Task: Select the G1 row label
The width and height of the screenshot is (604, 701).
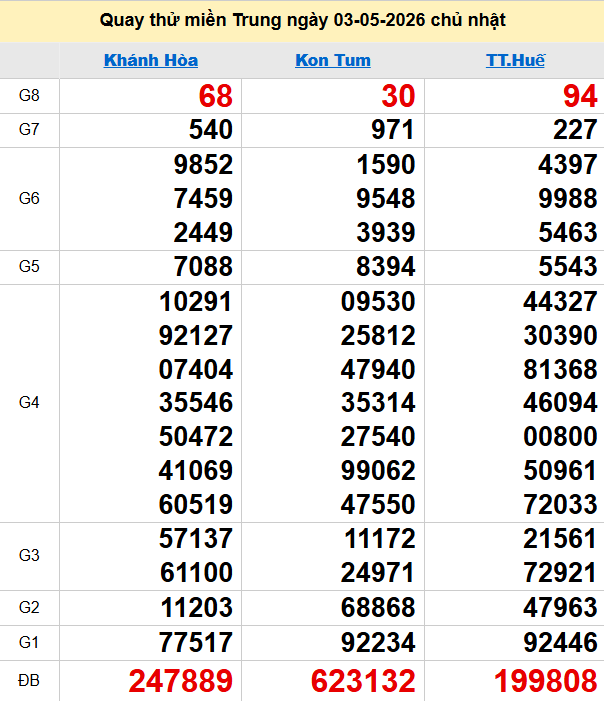Action: pyautogui.click(x=29, y=642)
